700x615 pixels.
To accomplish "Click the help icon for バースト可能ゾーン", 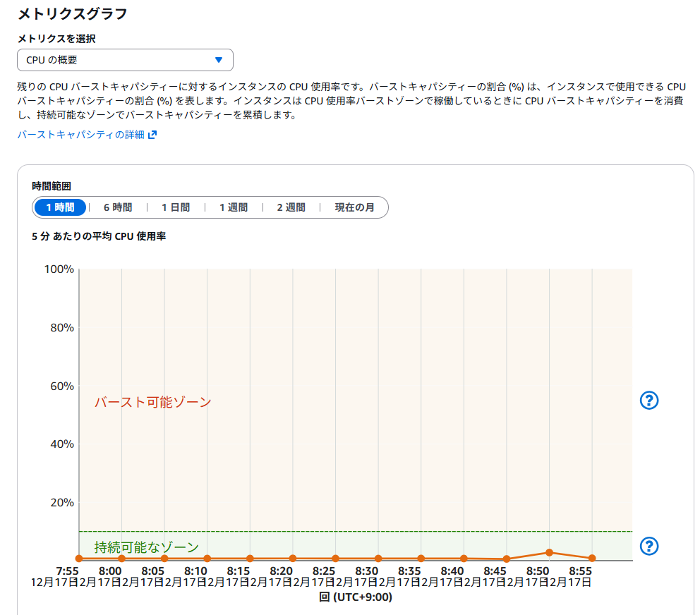I will coord(648,401).
